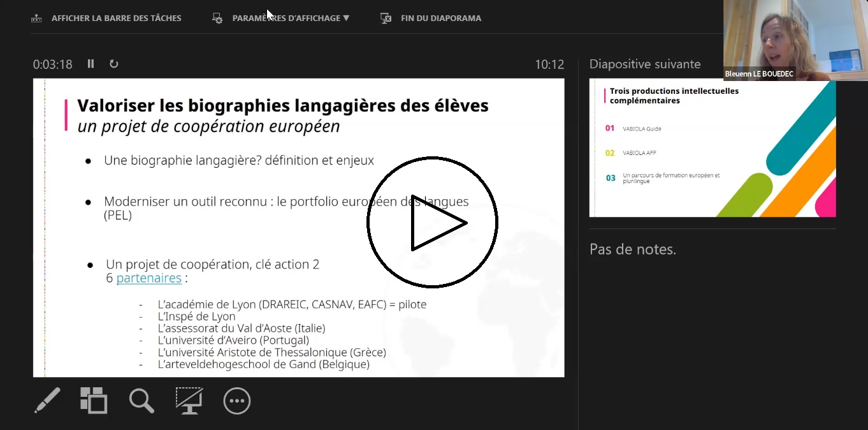Open the partenaires hyperlink on the slide

point(148,278)
